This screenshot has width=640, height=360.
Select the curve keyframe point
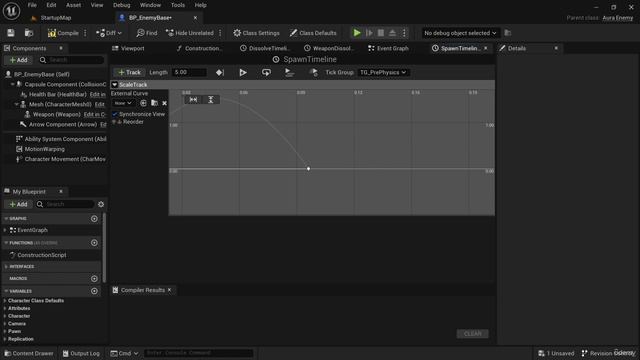309,169
